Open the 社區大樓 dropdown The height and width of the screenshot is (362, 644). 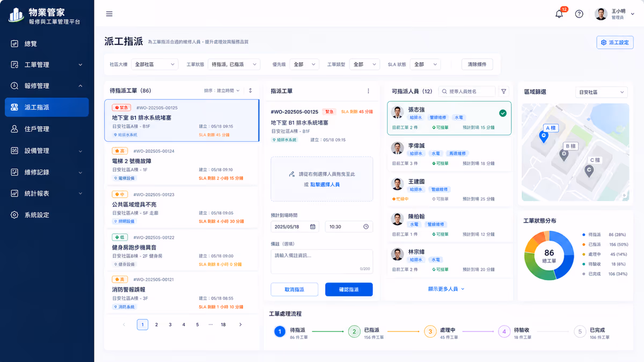point(155,64)
